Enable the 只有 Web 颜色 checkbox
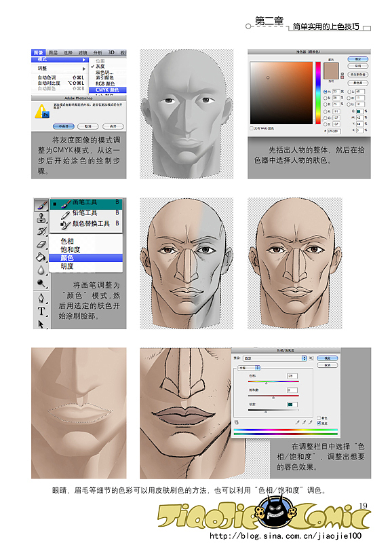The height and width of the screenshot is (543, 392). pyautogui.click(x=252, y=128)
